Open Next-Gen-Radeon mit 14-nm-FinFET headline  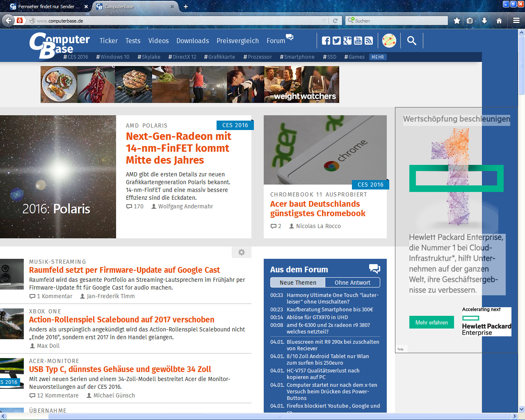pyautogui.click(x=178, y=148)
